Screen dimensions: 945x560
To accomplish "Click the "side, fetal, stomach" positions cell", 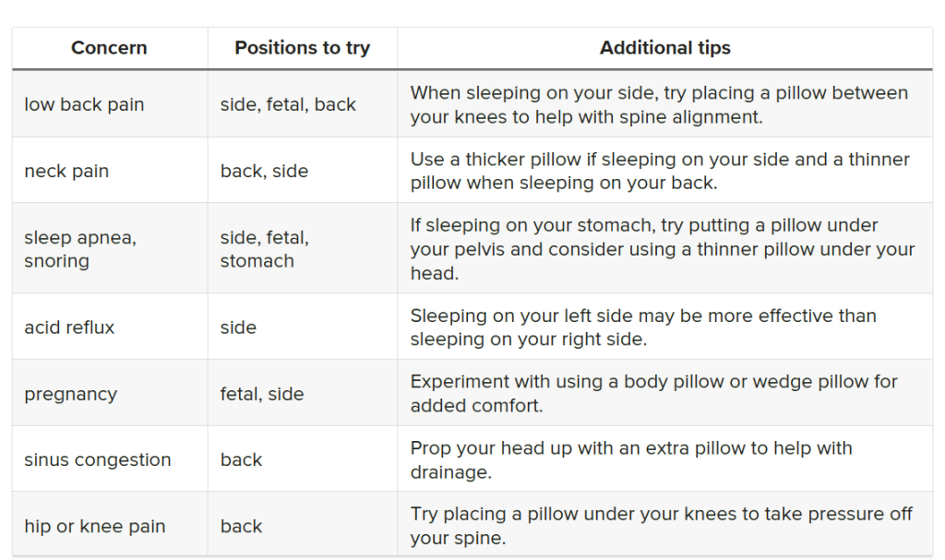I will click(x=265, y=249).
